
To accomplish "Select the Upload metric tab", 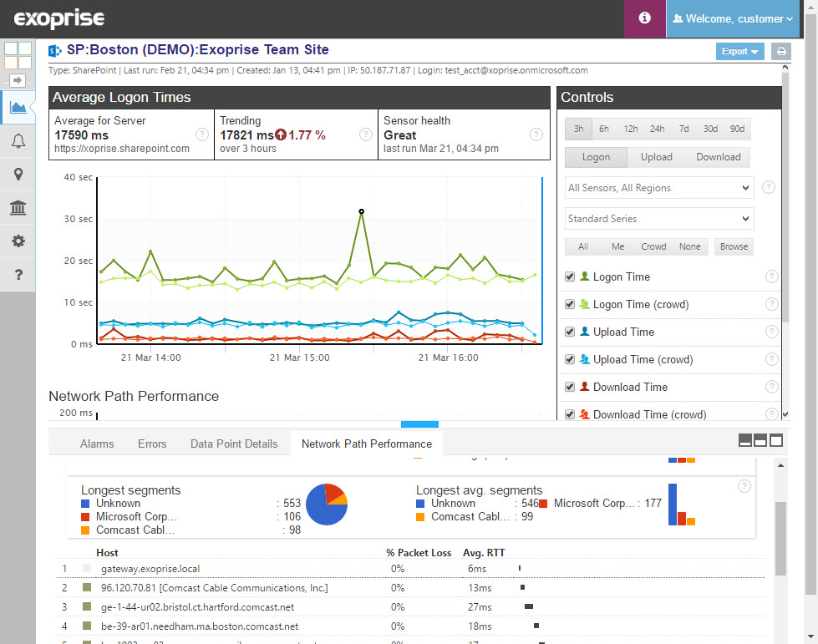I will (x=656, y=157).
